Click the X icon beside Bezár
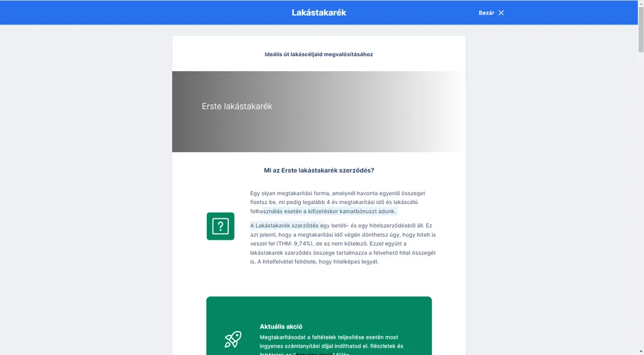644x355 pixels. 501,13
